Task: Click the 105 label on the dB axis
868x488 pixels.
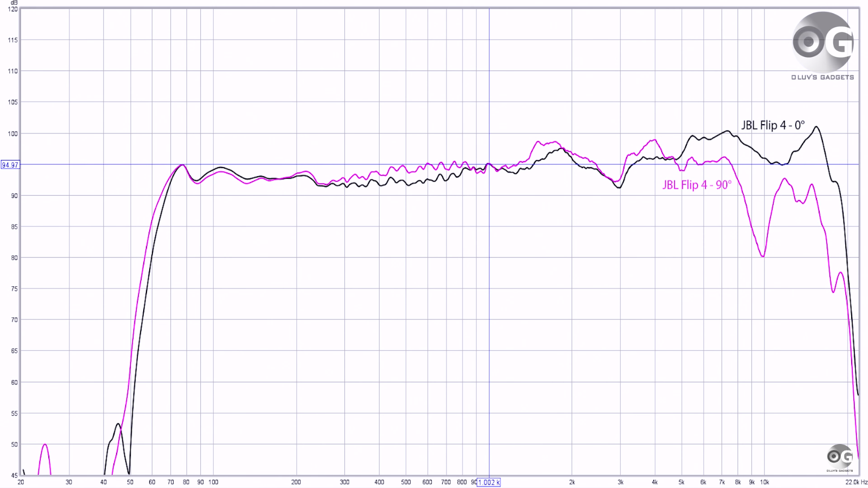Action: point(13,102)
